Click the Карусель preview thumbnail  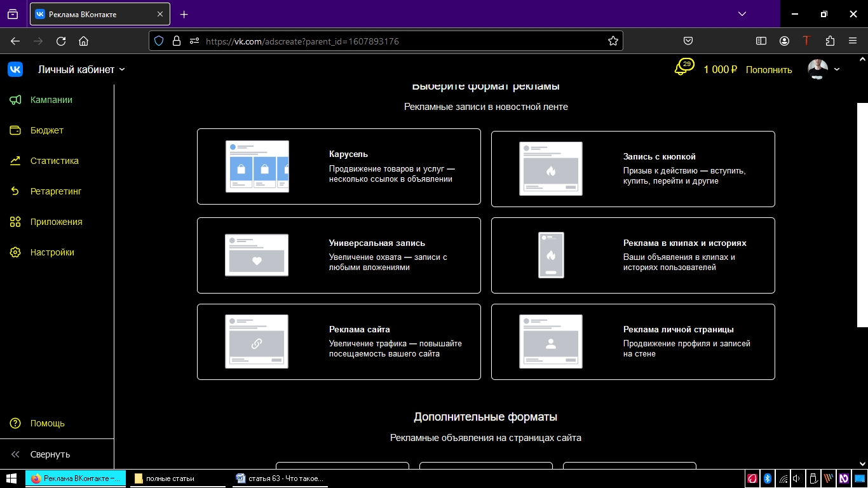click(257, 166)
